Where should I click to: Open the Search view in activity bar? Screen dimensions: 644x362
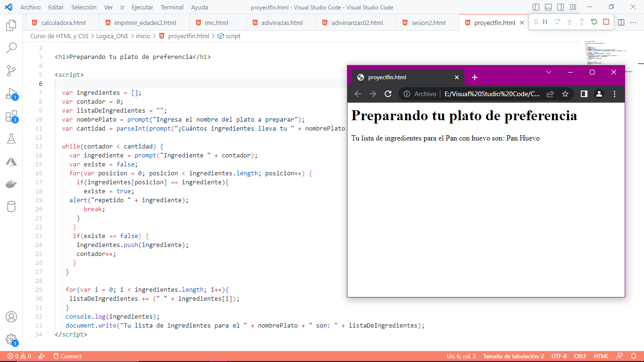pyautogui.click(x=11, y=48)
